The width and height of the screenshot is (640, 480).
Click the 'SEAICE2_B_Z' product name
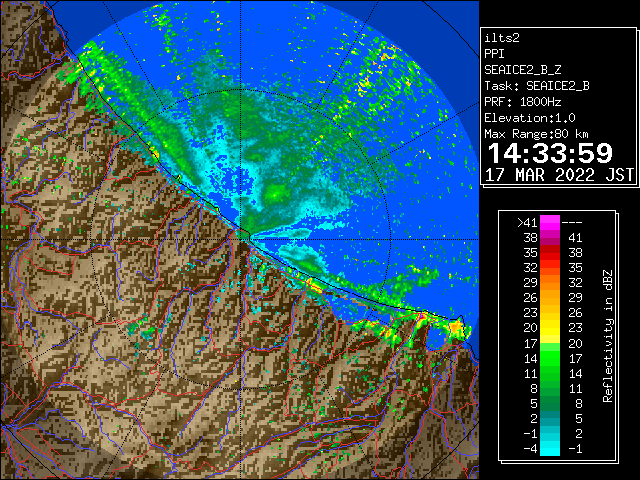(523, 70)
